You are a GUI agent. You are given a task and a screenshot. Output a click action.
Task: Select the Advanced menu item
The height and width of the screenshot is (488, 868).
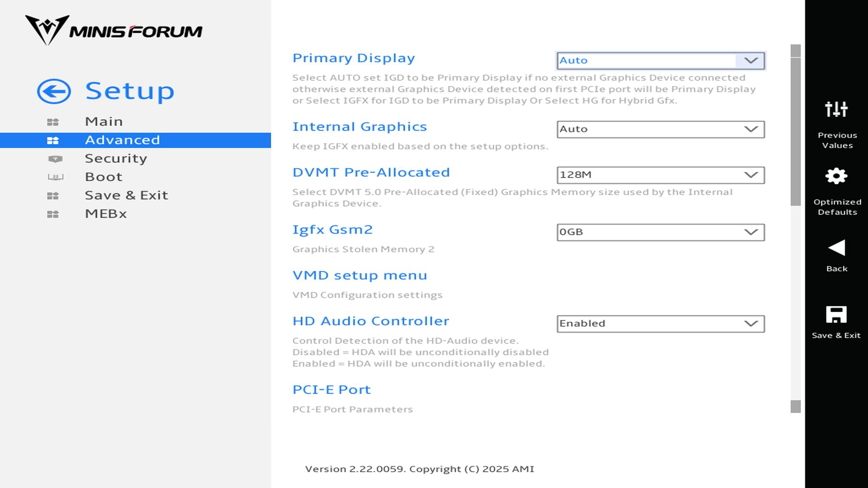tap(122, 140)
